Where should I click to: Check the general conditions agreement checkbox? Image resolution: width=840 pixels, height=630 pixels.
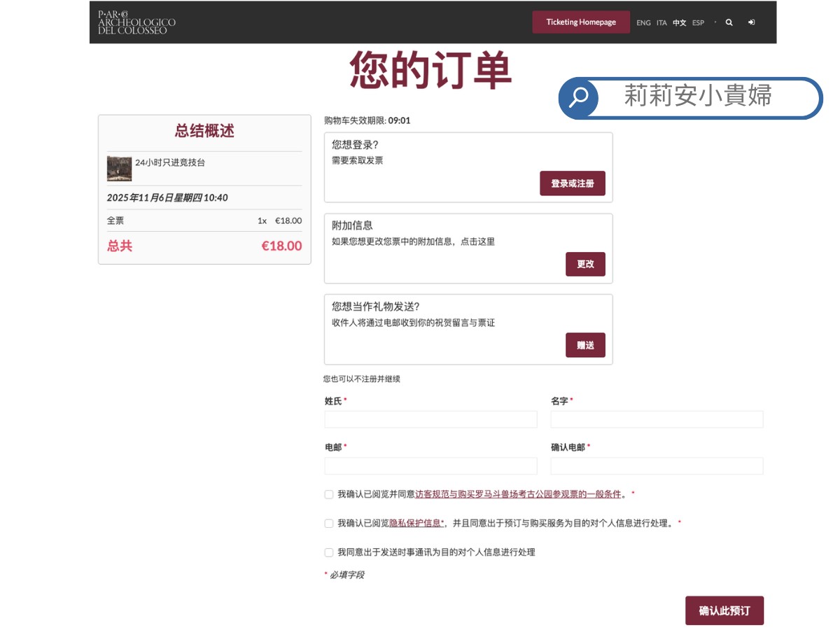point(329,494)
